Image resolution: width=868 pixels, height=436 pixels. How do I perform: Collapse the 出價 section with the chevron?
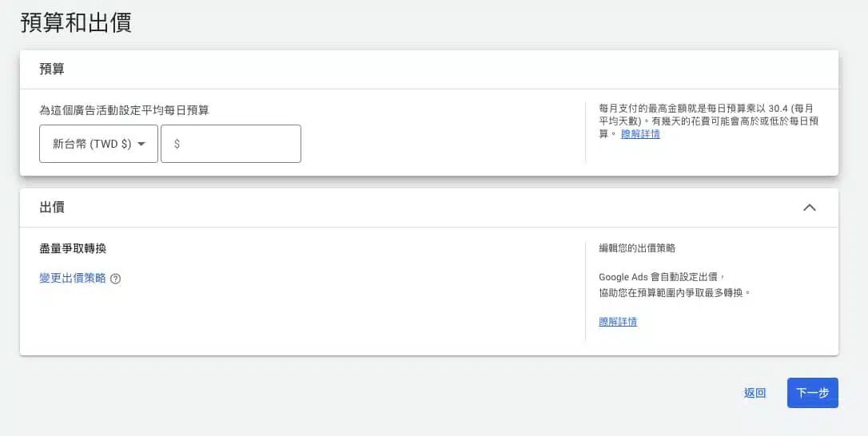[810, 208]
